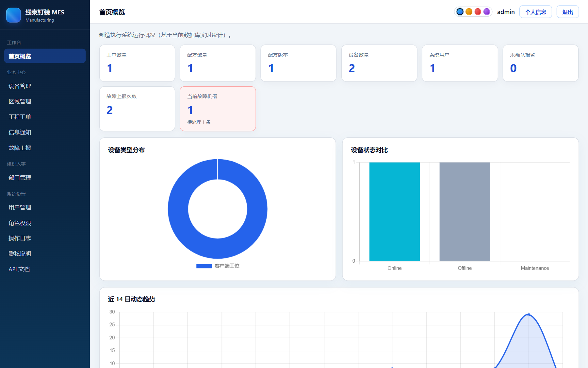This screenshot has height=368, width=588.
Task: Click the peak point on trend line
Action: coord(529,315)
